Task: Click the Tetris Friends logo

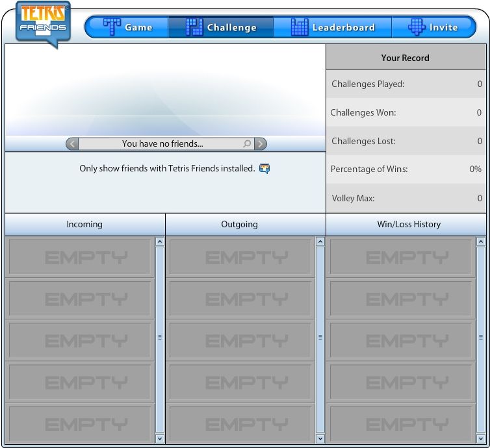Action: [x=43, y=23]
